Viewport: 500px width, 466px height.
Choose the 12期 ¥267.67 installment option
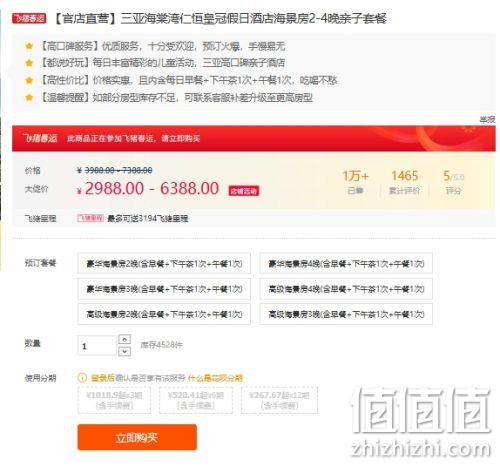(x=279, y=400)
